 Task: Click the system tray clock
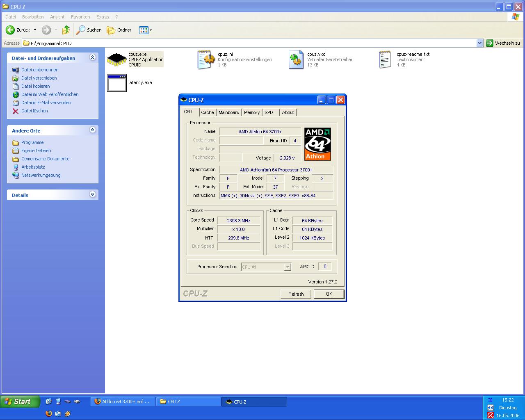pos(508,400)
